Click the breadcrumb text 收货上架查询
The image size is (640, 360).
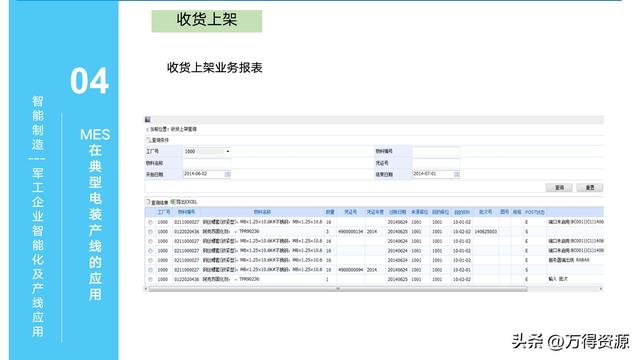(x=183, y=129)
